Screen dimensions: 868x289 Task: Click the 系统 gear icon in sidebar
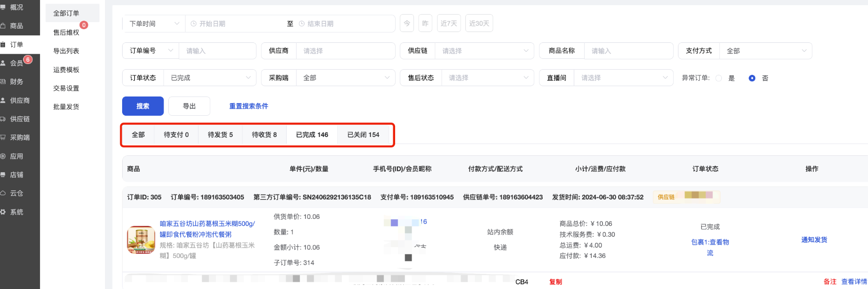pyautogui.click(x=3, y=212)
